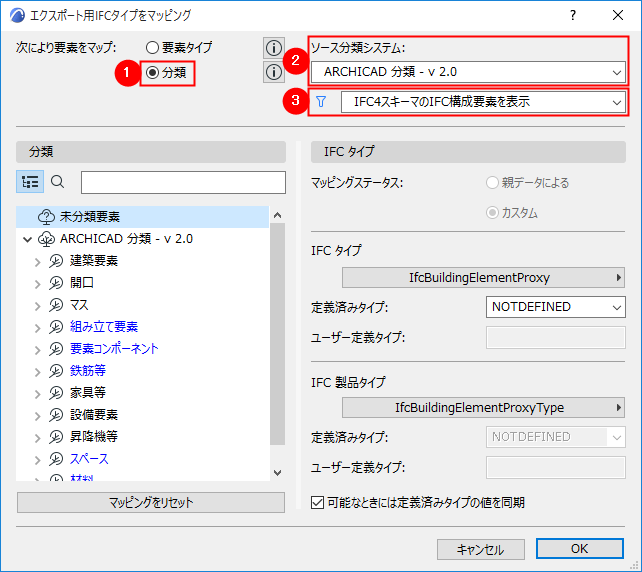Click the 要素コンポーネント branch icon
Screen dimensions: 642x572
(56, 349)
